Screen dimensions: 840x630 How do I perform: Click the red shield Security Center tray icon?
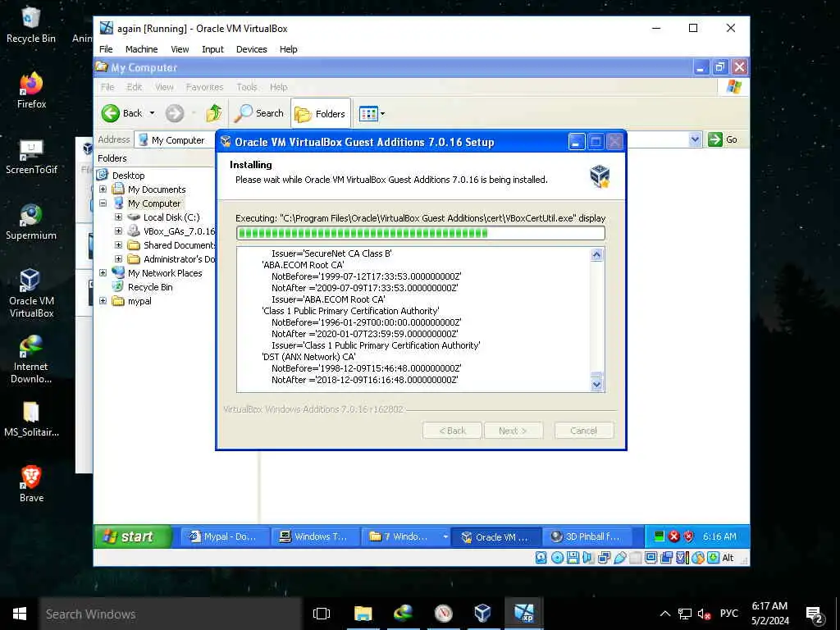click(689, 536)
